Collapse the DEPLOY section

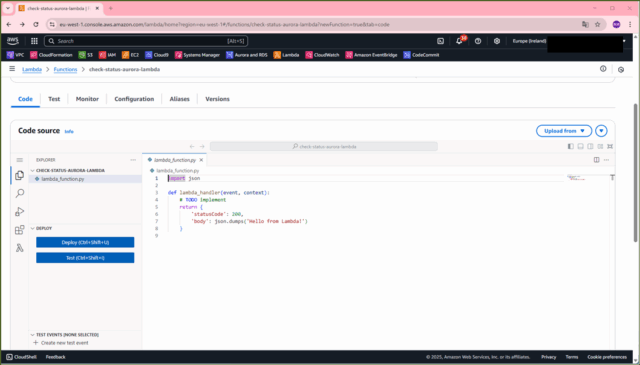(x=33, y=228)
